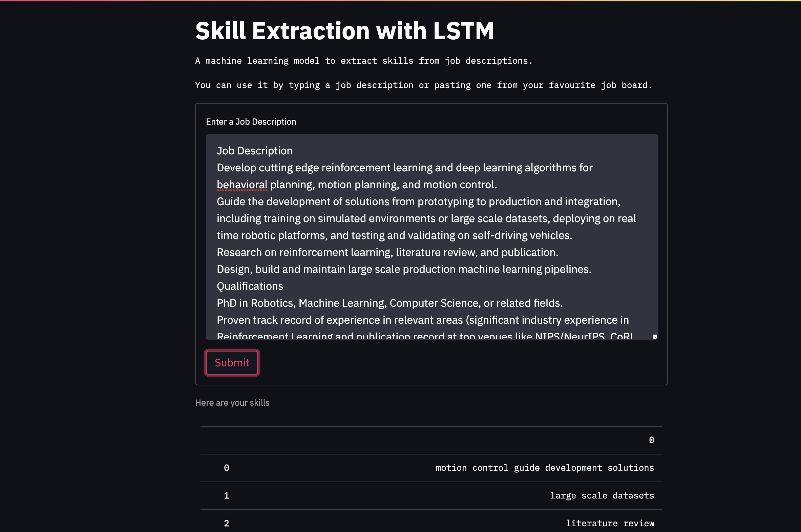Select the 'Enter a Job Description' label

[x=251, y=122]
